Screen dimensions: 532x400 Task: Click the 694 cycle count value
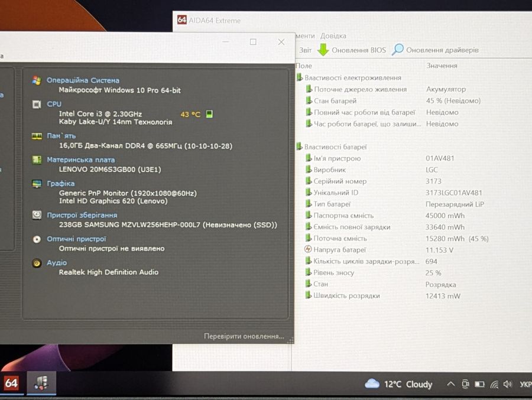pos(432,261)
